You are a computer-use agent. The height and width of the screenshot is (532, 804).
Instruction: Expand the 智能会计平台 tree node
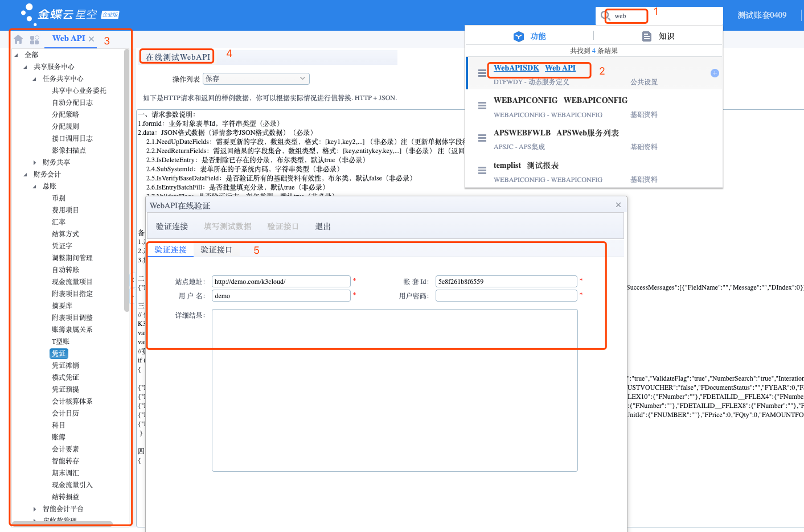tap(35, 509)
